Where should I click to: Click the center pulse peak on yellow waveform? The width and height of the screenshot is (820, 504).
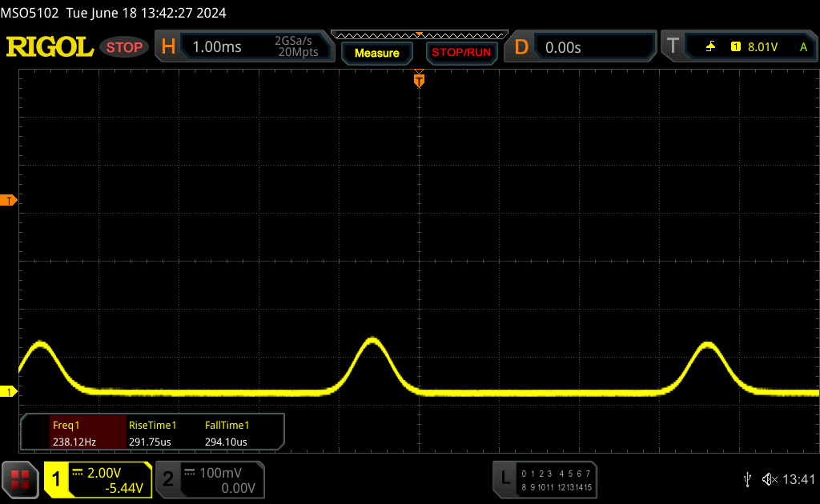coord(372,341)
